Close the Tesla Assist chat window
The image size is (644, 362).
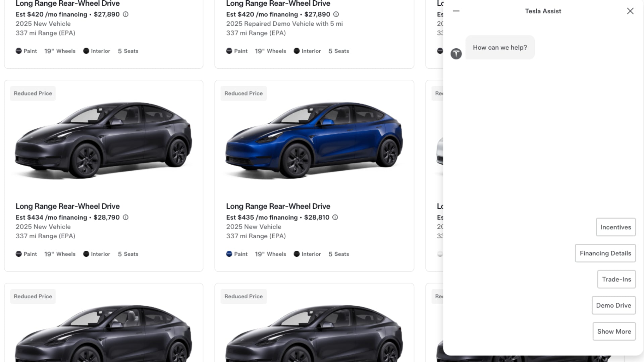pyautogui.click(x=630, y=11)
